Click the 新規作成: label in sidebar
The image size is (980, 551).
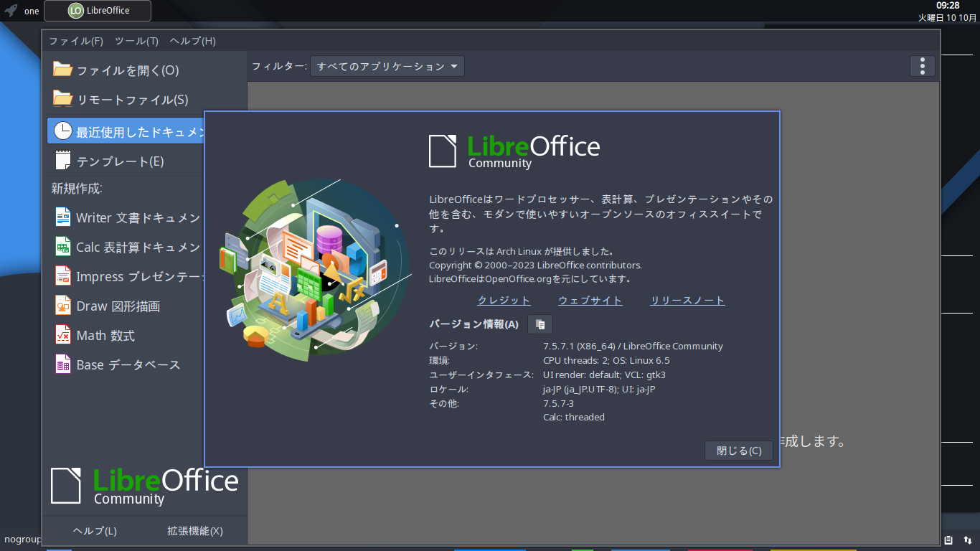(77, 189)
